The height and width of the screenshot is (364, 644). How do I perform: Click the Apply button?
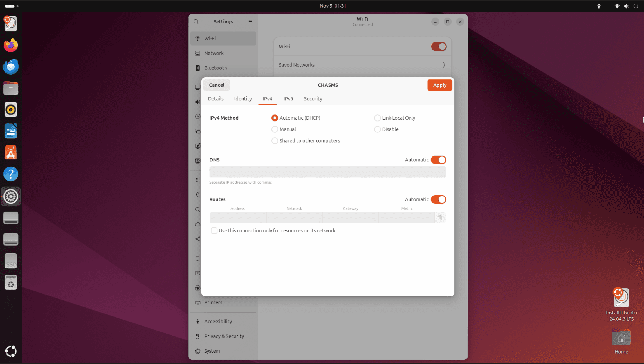point(439,85)
